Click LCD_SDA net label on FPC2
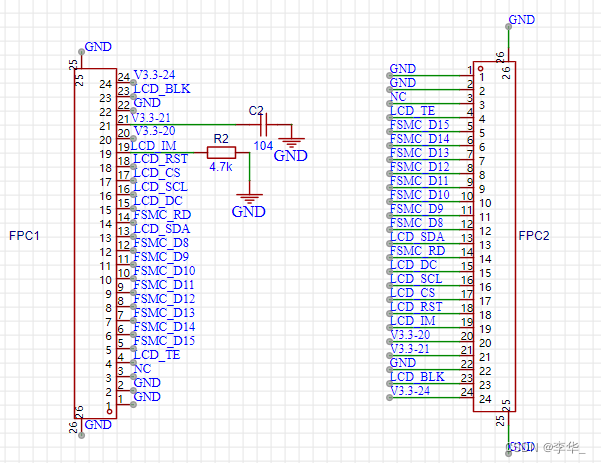601x463 pixels. pos(417,236)
